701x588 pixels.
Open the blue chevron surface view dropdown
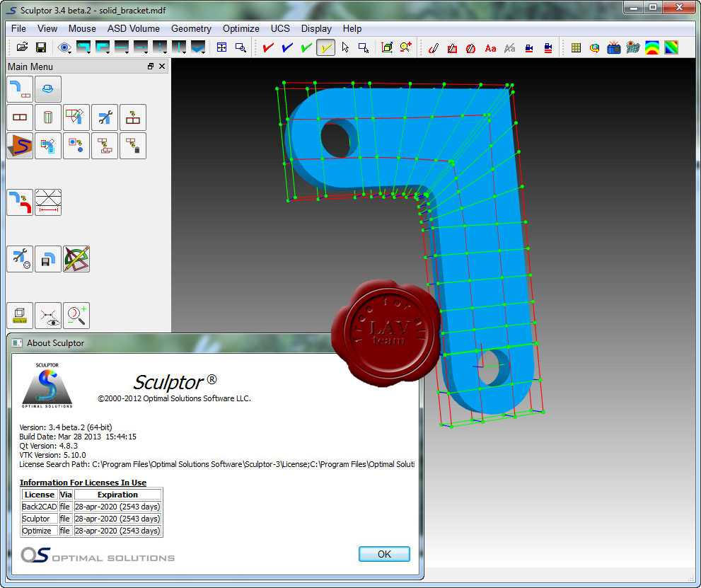(198, 47)
